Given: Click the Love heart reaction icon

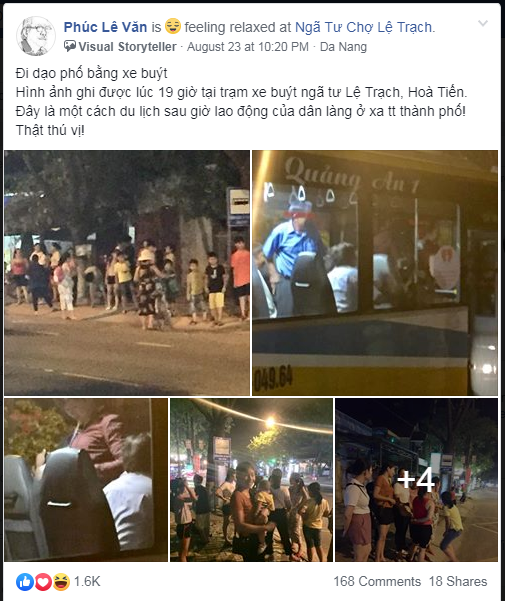Looking at the screenshot, I should point(43,582).
